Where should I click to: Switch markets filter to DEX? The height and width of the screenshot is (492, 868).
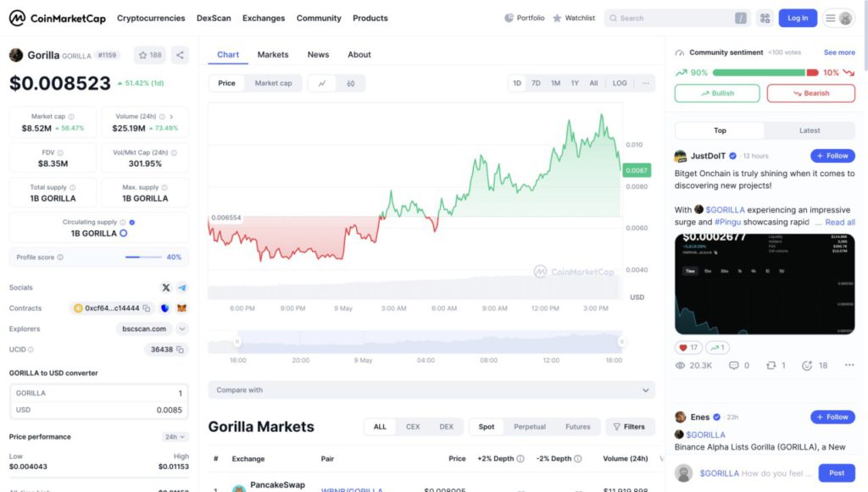446,427
